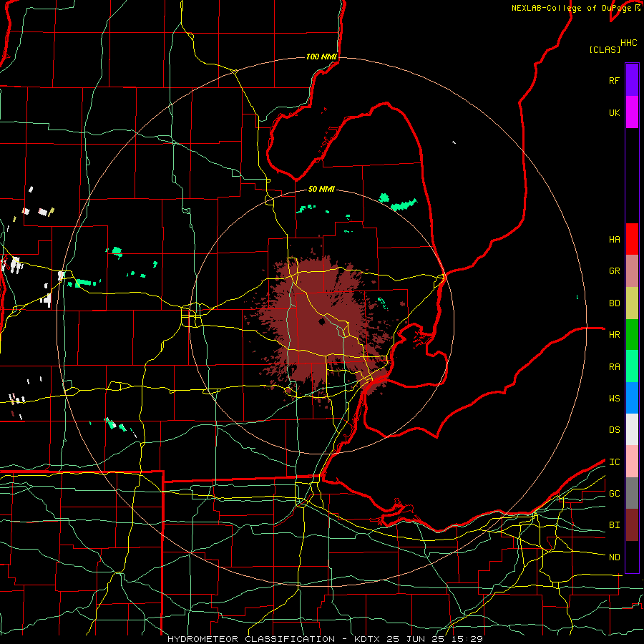This screenshot has width=644, height=644.
Task: Select the pink IC legend color swatch
Action: 632,462
